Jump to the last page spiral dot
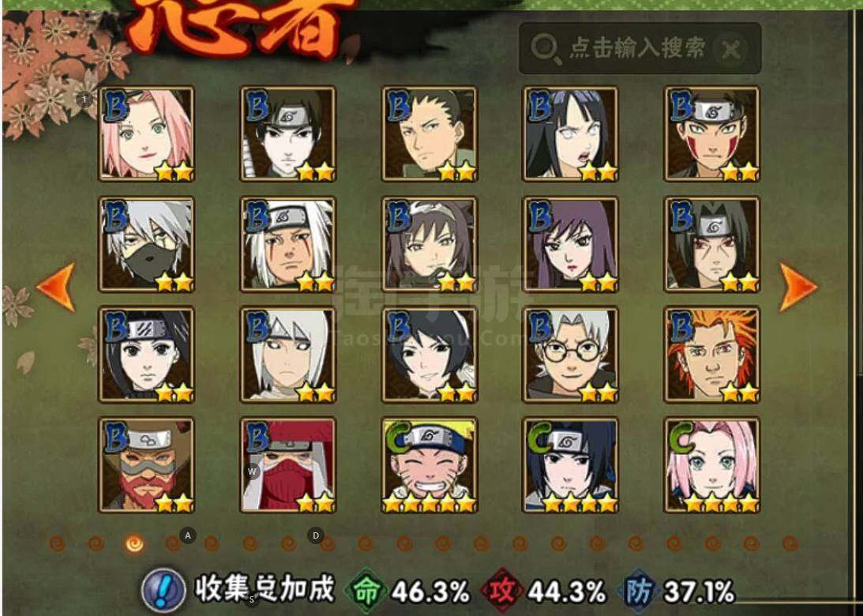Viewport: 863px width, 616px height. 790,544
